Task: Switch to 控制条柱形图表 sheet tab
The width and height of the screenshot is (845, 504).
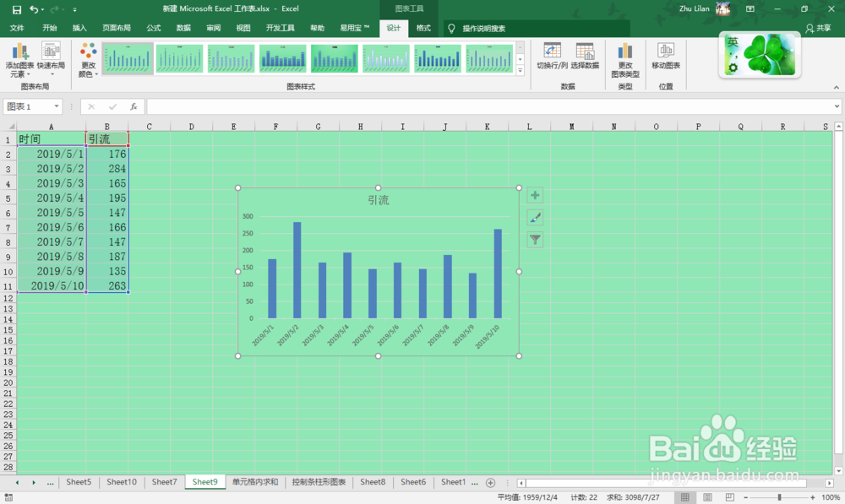Action: pos(319,482)
